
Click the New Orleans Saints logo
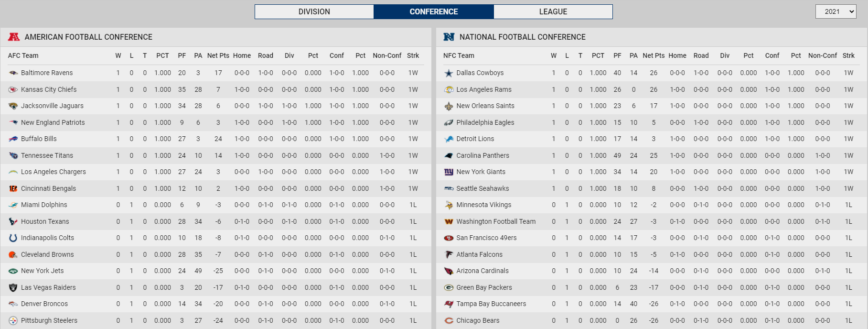(x=449, y=106)
